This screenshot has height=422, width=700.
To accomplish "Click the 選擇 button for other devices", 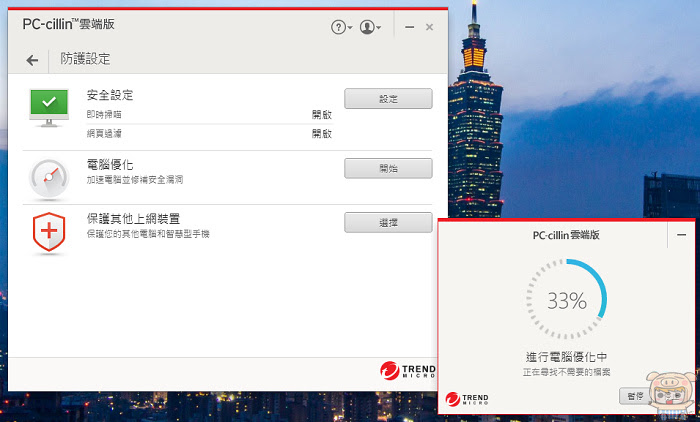I will click(x=388, y=222).
